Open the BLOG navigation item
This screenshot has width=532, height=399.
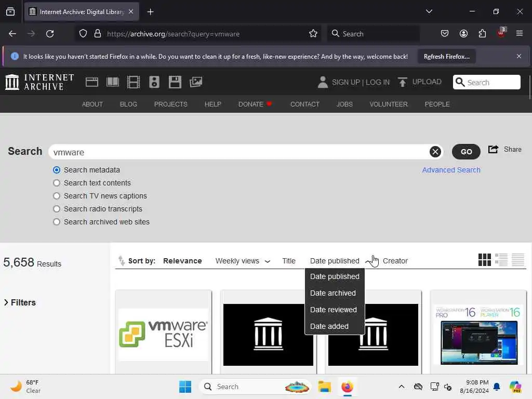(x=128, y=104)
